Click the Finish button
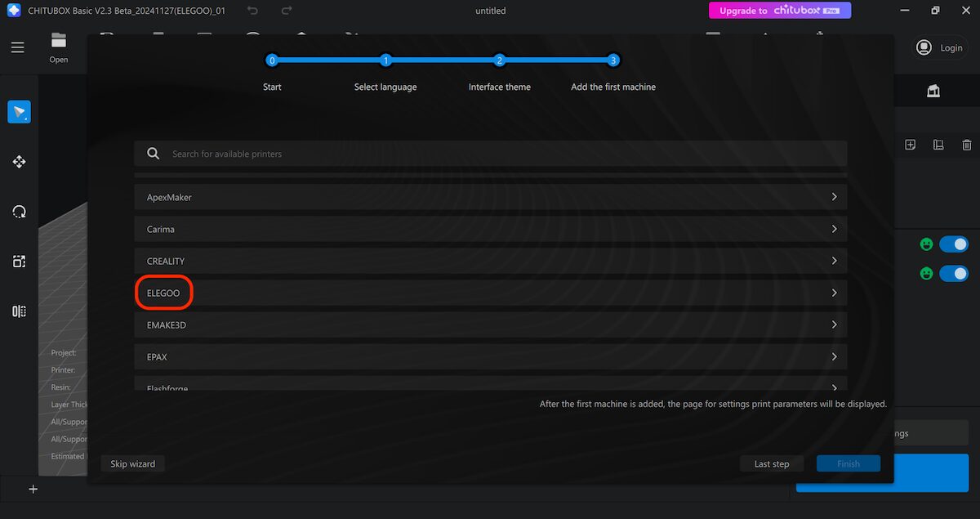Image resolution: width=980 pixels, height=519 pixels. [849, 463]
